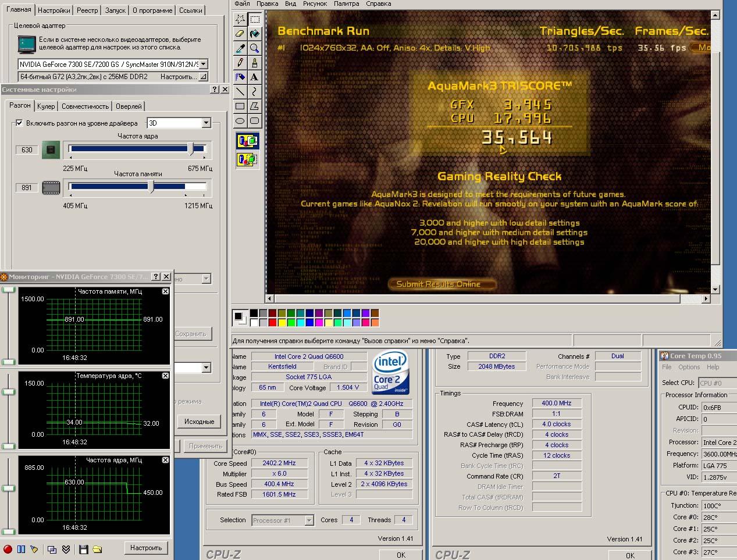Open Select CPU dropdown in Core Temp
Viewport: 737px width, 560px height.
pos(718,383)
